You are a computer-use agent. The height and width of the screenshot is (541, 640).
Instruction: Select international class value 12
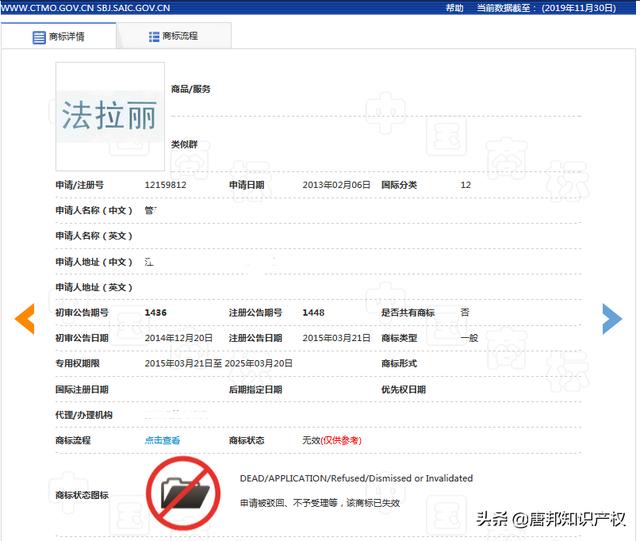(465, 185)
